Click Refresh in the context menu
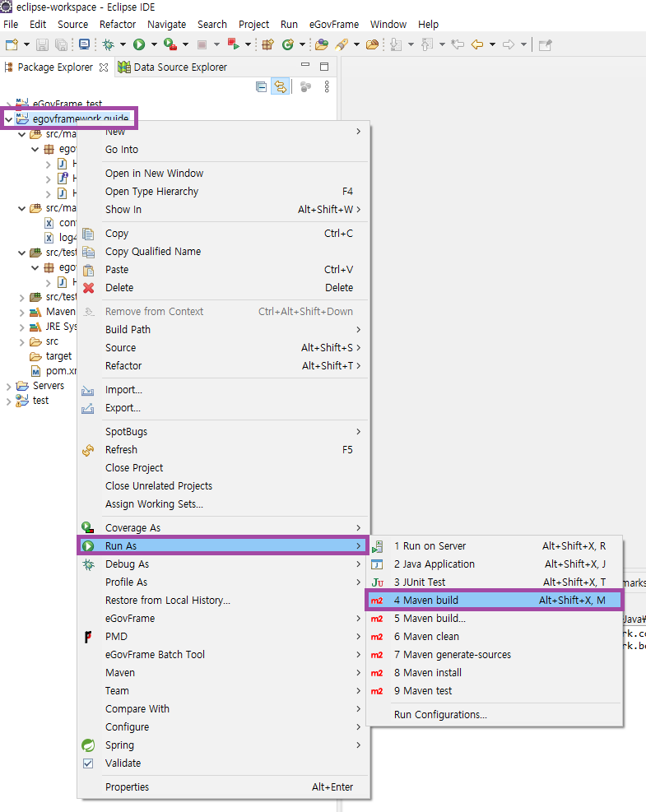This screenshot has height=812, width=646. (x=223, y=449)
